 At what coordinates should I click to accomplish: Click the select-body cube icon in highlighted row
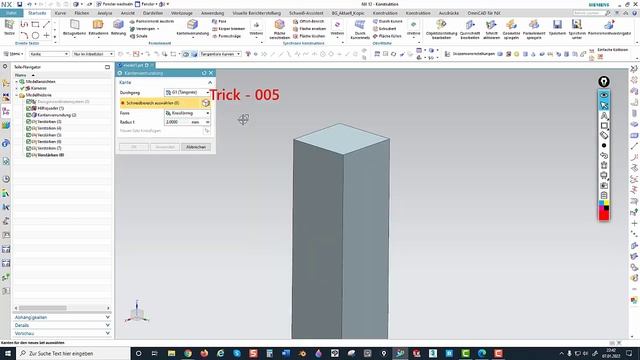pyautogui.click(x=206, y=103)
